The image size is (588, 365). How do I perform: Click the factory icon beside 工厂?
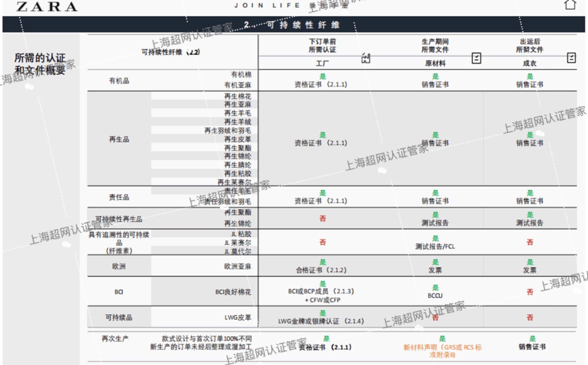coord(366,58)
